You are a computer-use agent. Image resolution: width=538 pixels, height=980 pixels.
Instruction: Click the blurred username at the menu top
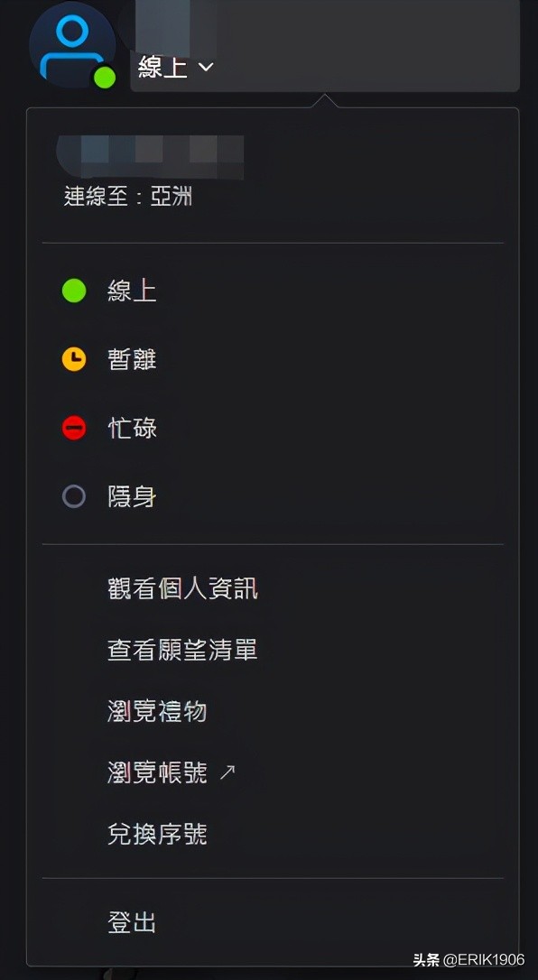[147, 155]
